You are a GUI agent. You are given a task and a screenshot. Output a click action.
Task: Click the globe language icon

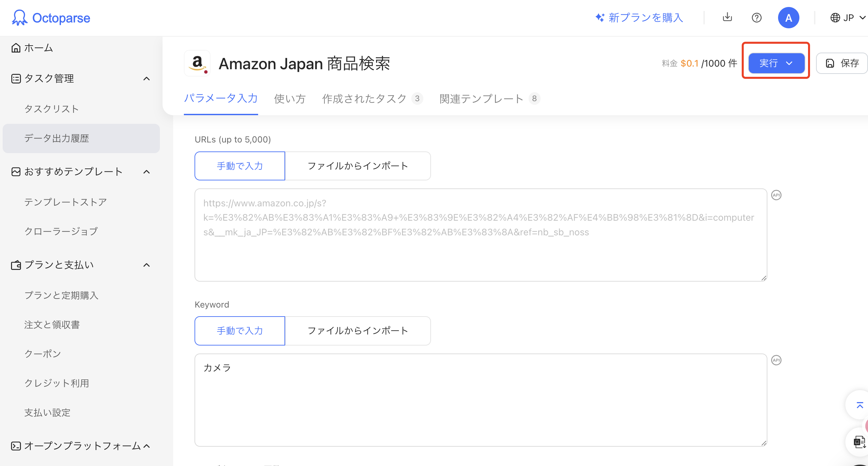(835, 18)
